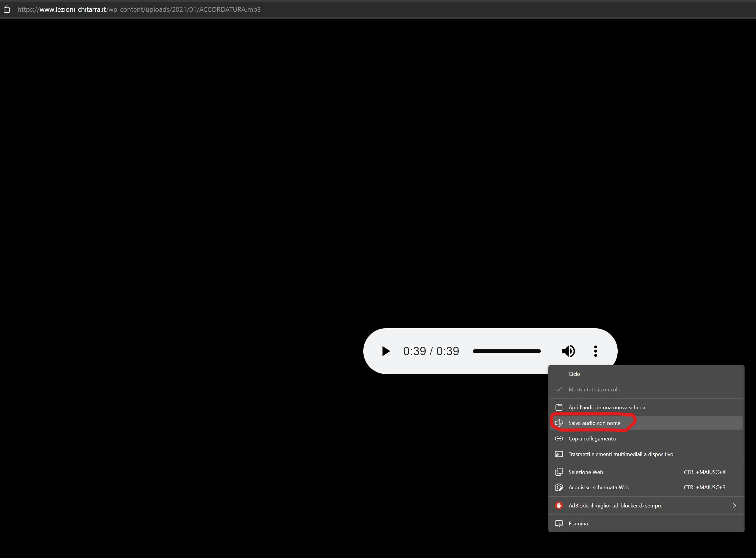
Task: Click the 0:39 / 0:39 time display
Action: pyautogui.click(x=431, y=351)
